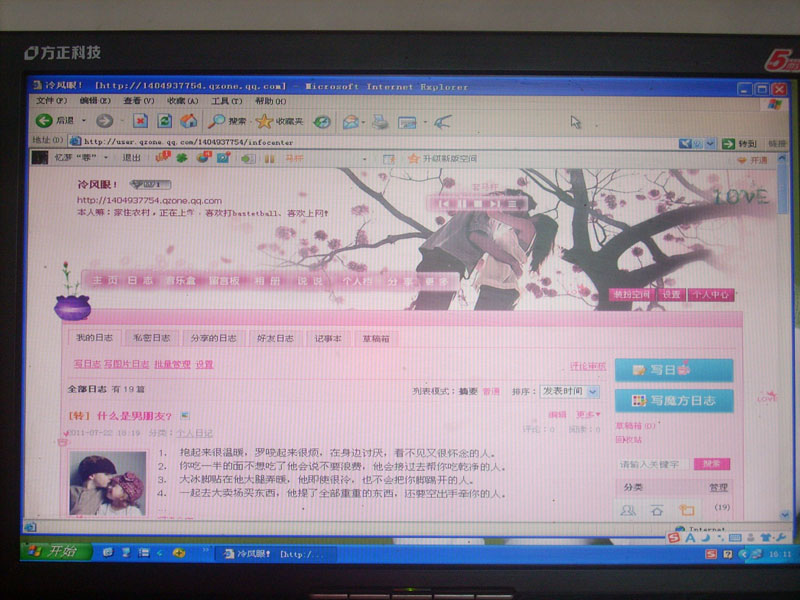
Task: Click the IE Back arrow button
Action: [44, 120]
